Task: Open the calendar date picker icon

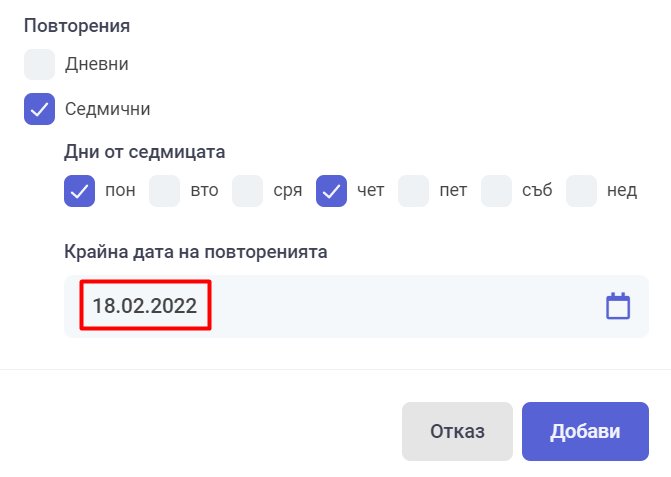Action: pos(618,306)
